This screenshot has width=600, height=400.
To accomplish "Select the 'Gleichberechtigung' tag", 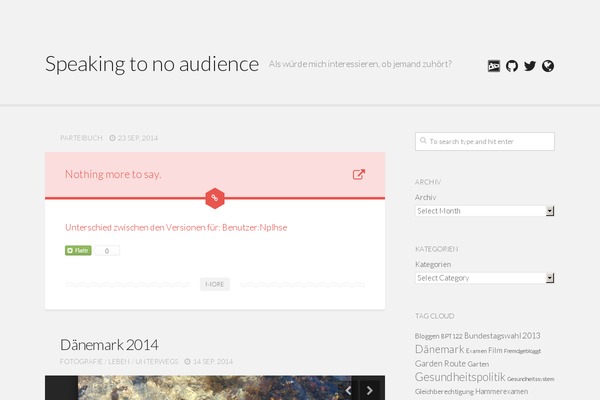I will [444, 392].
